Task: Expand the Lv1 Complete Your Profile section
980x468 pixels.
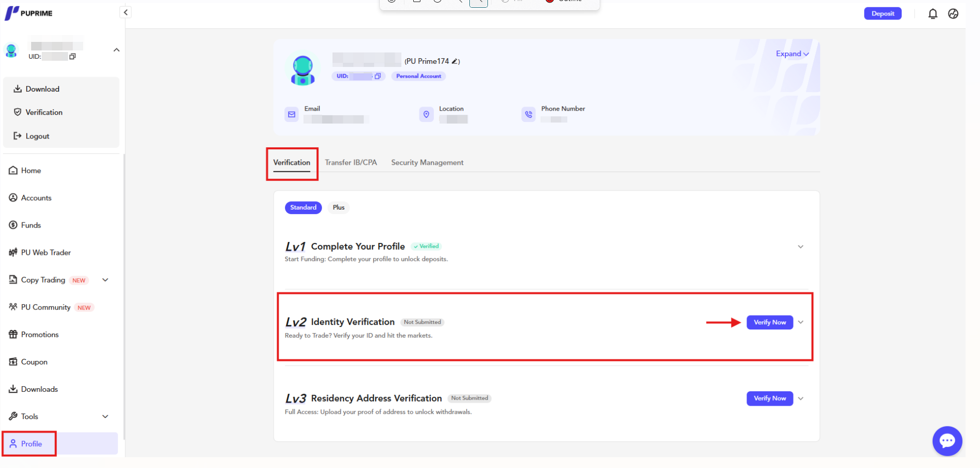Action: [801, 247]
